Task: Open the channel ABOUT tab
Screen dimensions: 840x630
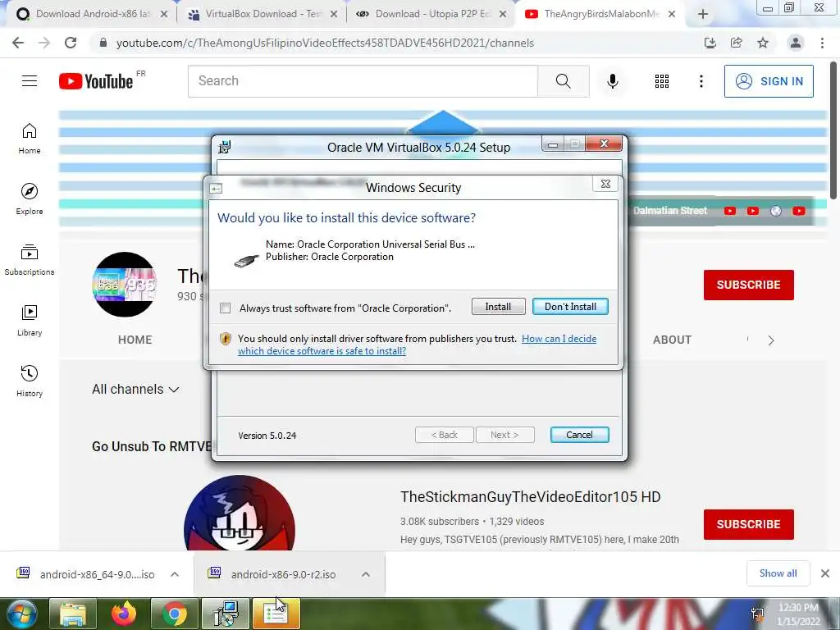Action: pos(672,340)
